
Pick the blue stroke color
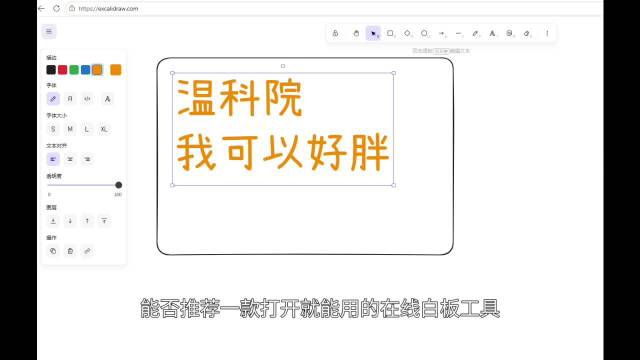tap(85, 70)
